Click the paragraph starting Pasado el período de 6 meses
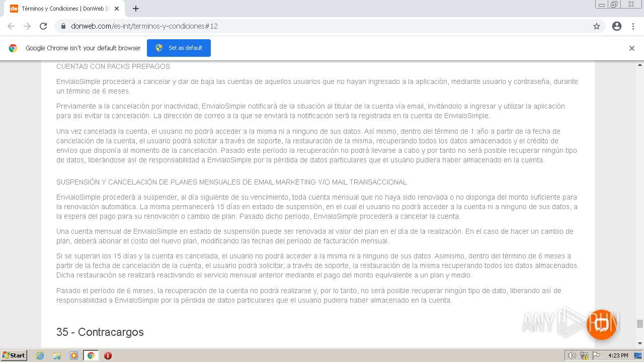This screenshot has height=362, width=644. 308,296
